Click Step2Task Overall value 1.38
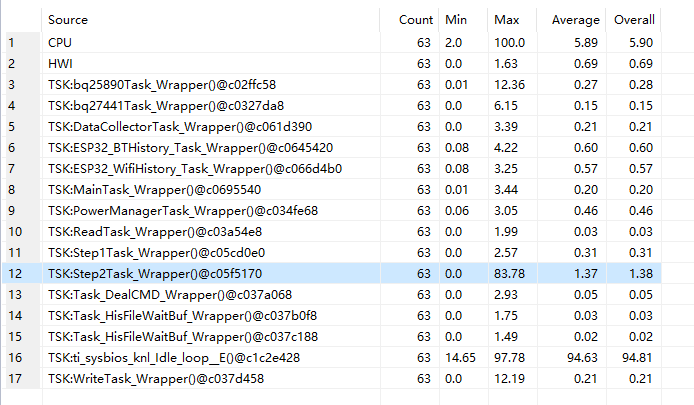 click(x=641, y=274)
